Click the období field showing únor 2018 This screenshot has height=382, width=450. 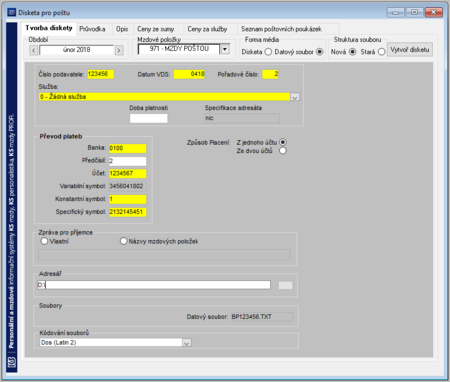[77, 50]
